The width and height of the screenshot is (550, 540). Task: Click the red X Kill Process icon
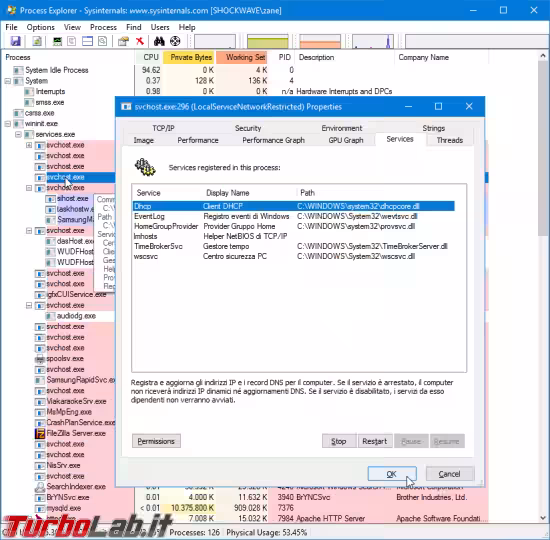click(140, 41)
